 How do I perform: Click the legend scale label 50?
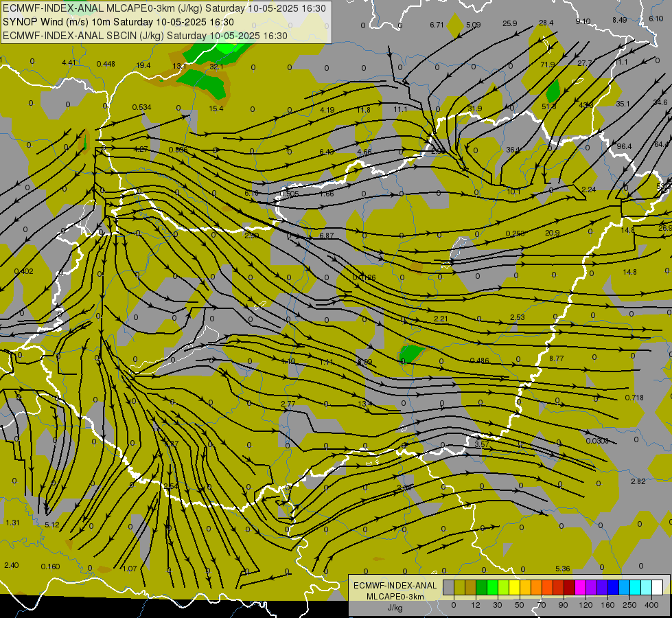coord(520,605)
